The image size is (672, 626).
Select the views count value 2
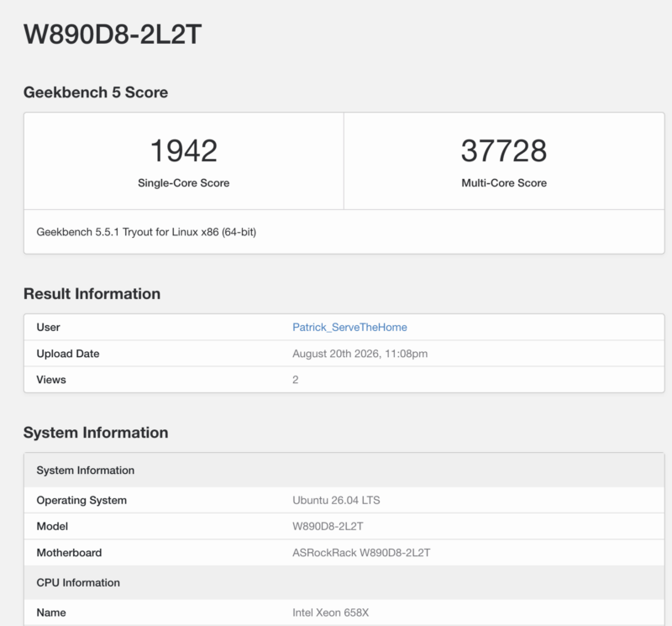[296, 380]
